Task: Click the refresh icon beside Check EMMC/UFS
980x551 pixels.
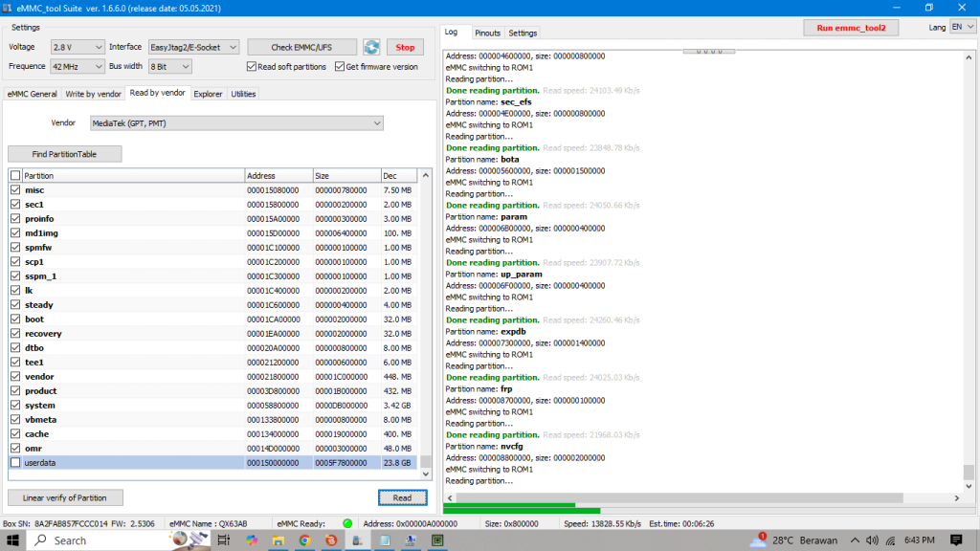Action: pyautogui.click(x=372, y=46)
